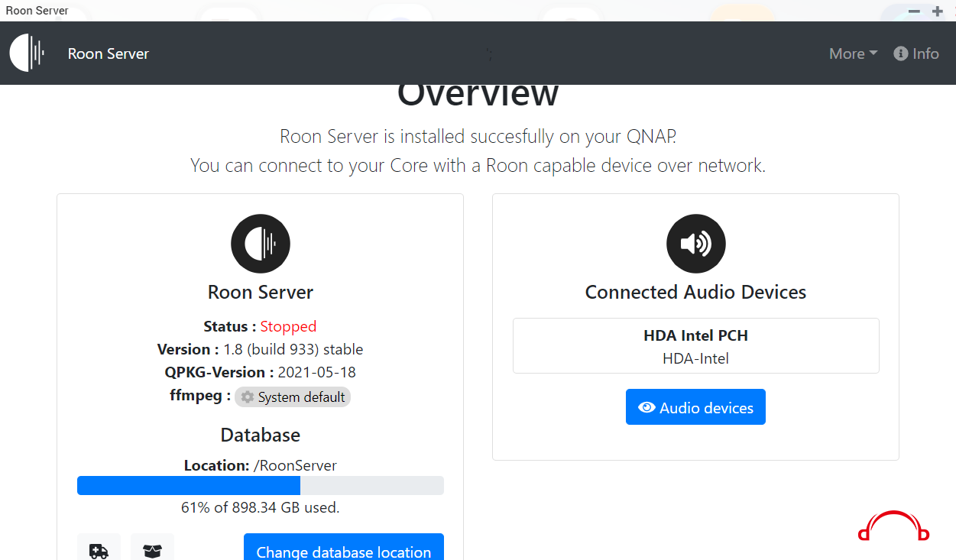Viewport: 956px width, 560px height.
Task: Click the Database section heading
Action: [261, 435]
